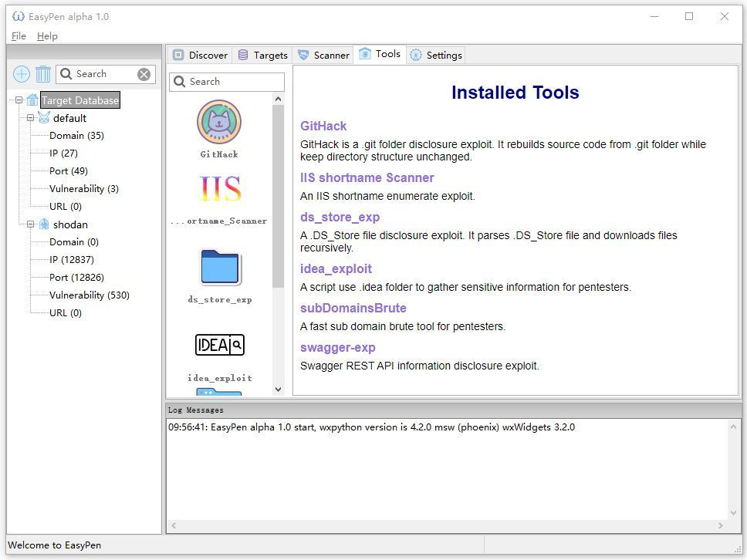Screen dimensions: 747x560
Task: Clear the target search with X icon
Action: point(144,74)
